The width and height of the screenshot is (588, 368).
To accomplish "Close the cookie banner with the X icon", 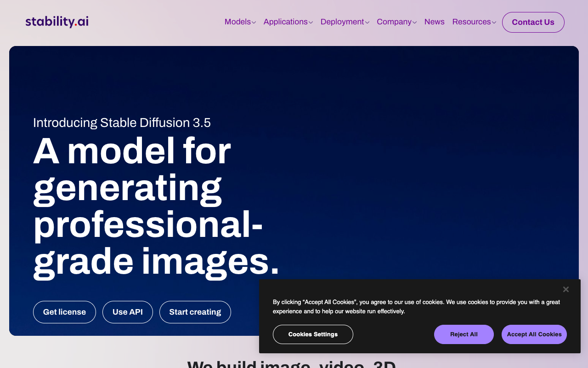I will pos(566,289).
